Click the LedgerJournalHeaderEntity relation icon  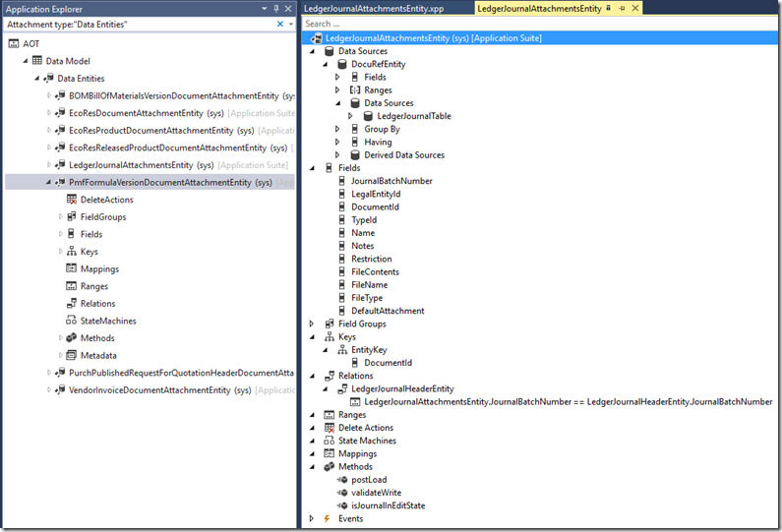tap(342, 388)
